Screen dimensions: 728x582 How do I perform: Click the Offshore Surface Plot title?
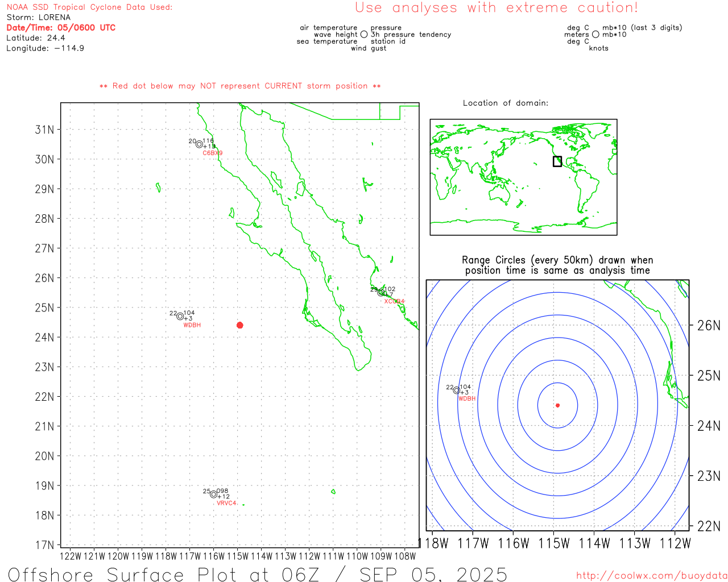[x=258, y=574]
